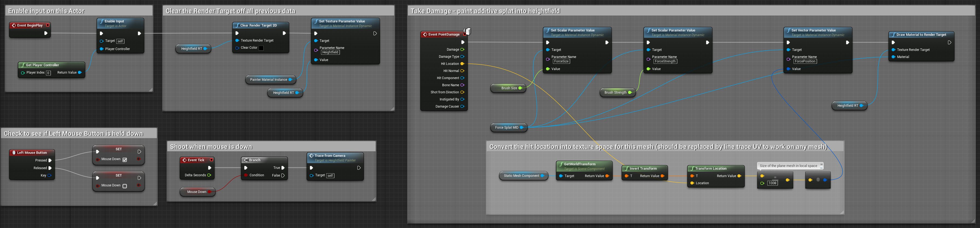980x228 pixels.
Task: Click the Delta Seconds output pin
Action: point(209,175)
